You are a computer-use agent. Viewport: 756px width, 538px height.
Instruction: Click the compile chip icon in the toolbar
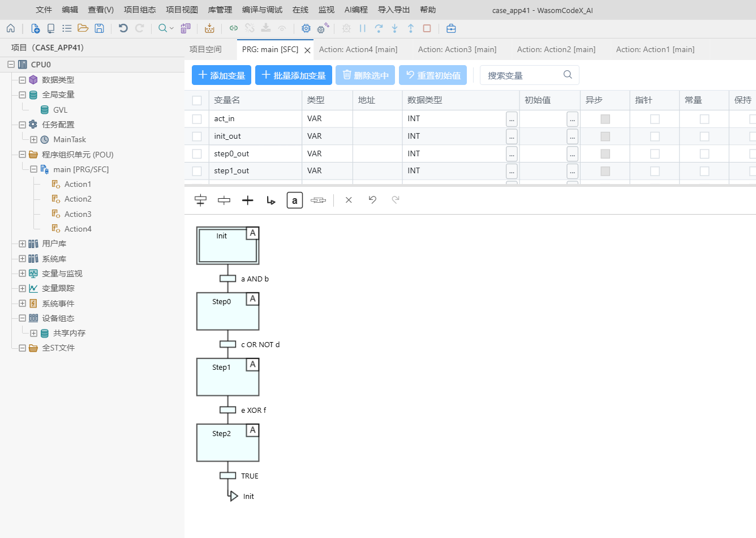[x=306, y=28]
